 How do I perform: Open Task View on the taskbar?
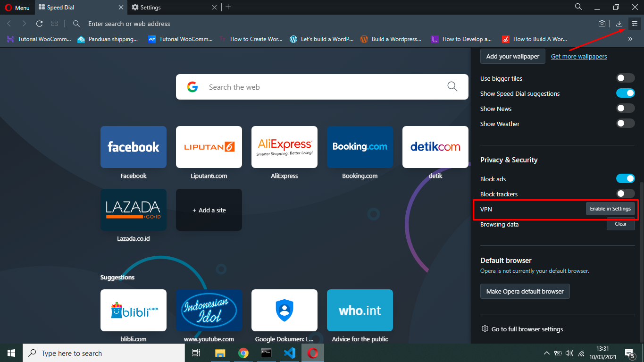pos(196,353)
